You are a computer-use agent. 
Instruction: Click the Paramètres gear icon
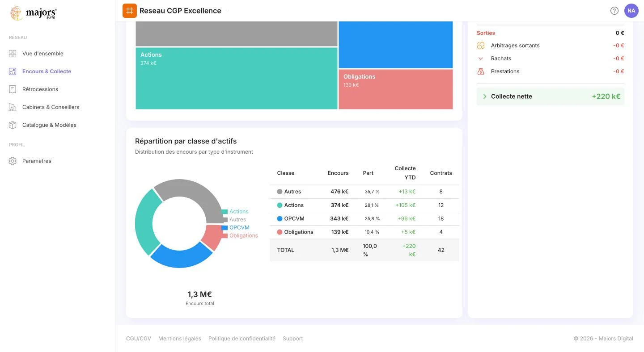coord(13,161)
